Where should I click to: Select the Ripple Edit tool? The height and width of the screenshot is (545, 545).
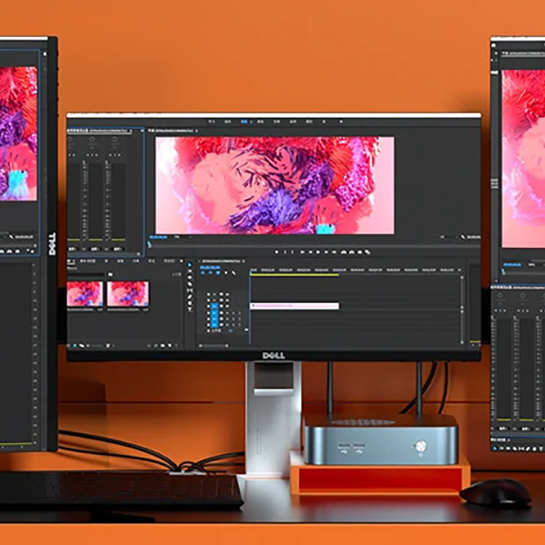(x=190, y=278)
